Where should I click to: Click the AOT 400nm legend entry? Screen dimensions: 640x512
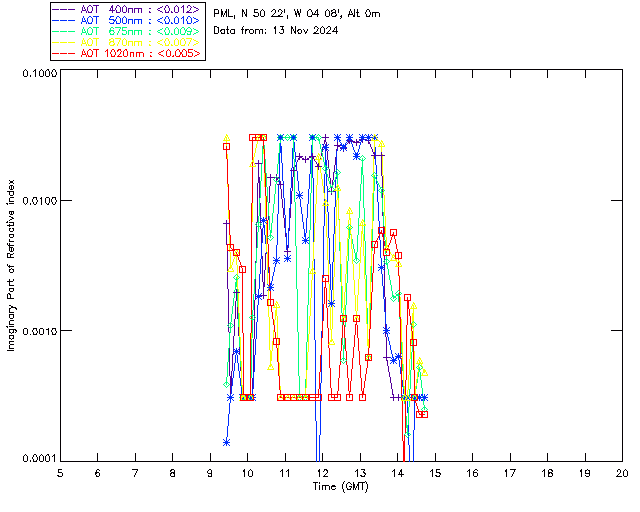(127, 9)
